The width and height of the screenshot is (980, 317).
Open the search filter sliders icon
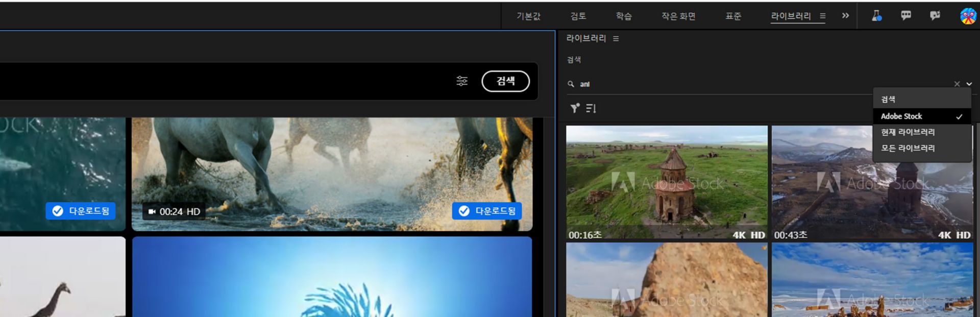[462, 81]
